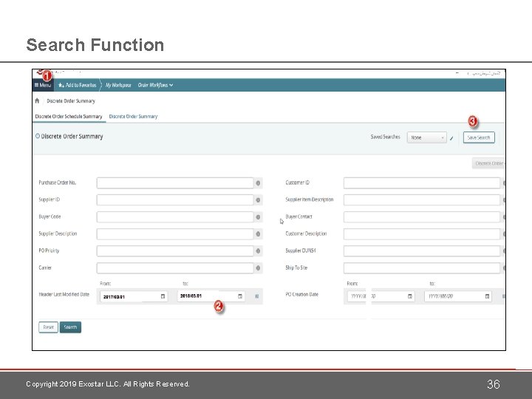Screen dimensions: 532x399
Task: Click lookup icon for Supplier ID
Action: [x=258, y=199]
